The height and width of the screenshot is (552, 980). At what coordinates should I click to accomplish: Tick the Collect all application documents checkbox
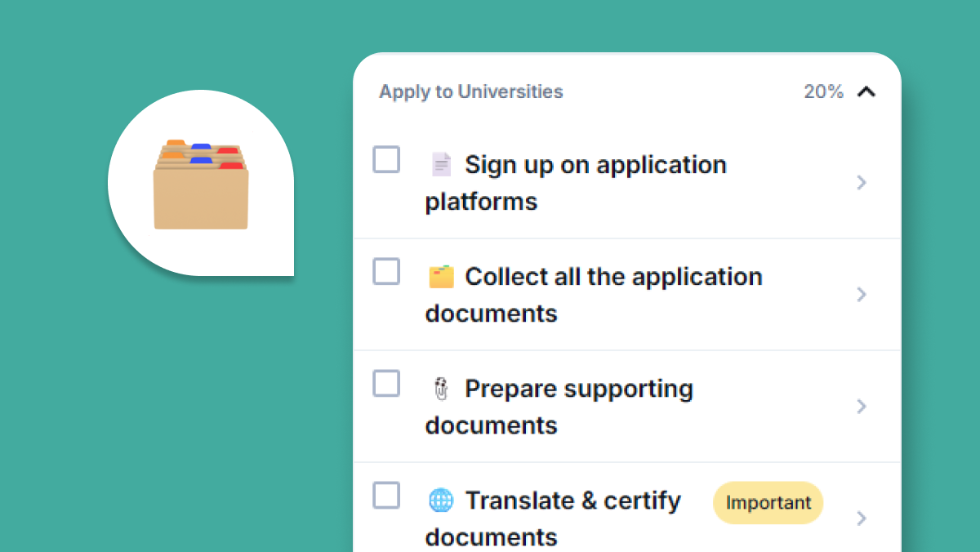386,271
